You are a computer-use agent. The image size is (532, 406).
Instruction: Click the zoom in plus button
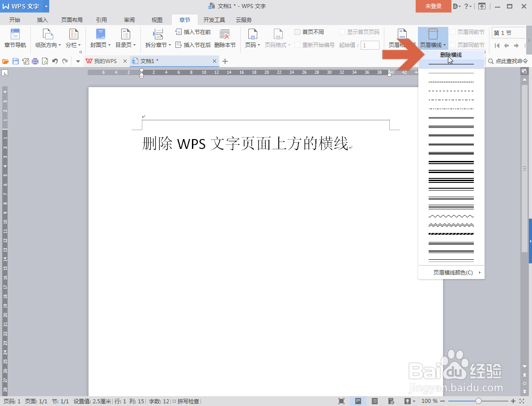(x=513, y=401)
